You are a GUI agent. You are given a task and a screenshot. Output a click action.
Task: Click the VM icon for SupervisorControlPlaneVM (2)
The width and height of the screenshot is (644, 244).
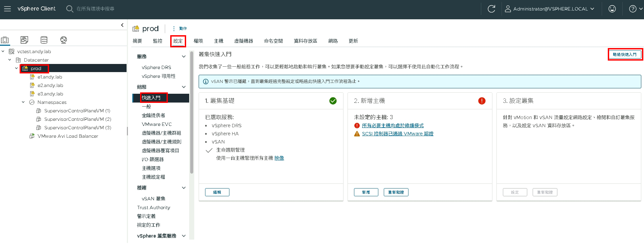pos(39,119)
